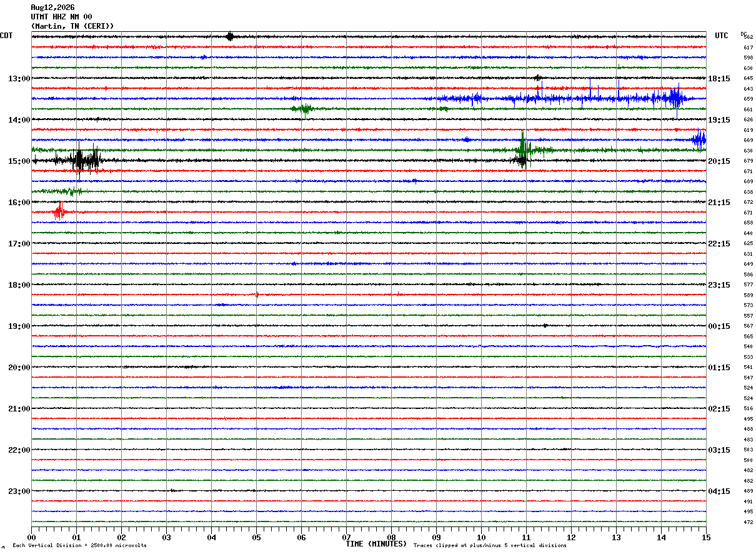The height and width of the screenshot is (554, 756).
Task: Click the 13:00 CDT time label
Action: click(x=19, y=79)
